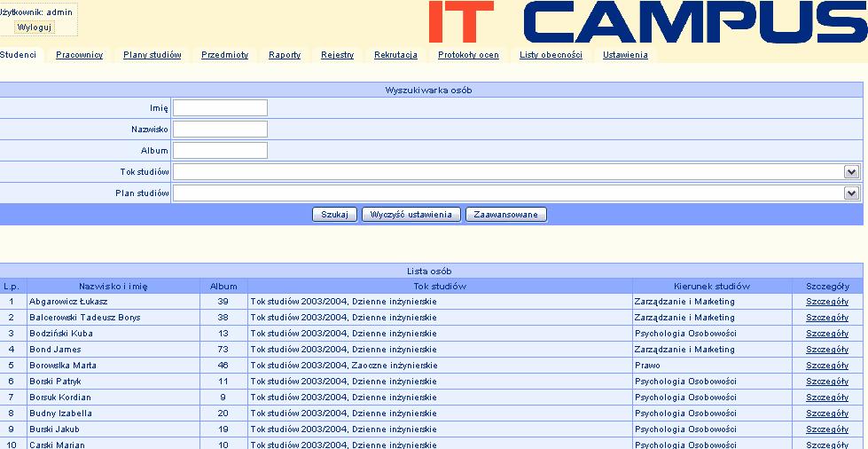The height and width of the screenshot is (449, 868).
Task: Open the Plan studiów dropdown arrow
Action: click(x=851, y=193)
